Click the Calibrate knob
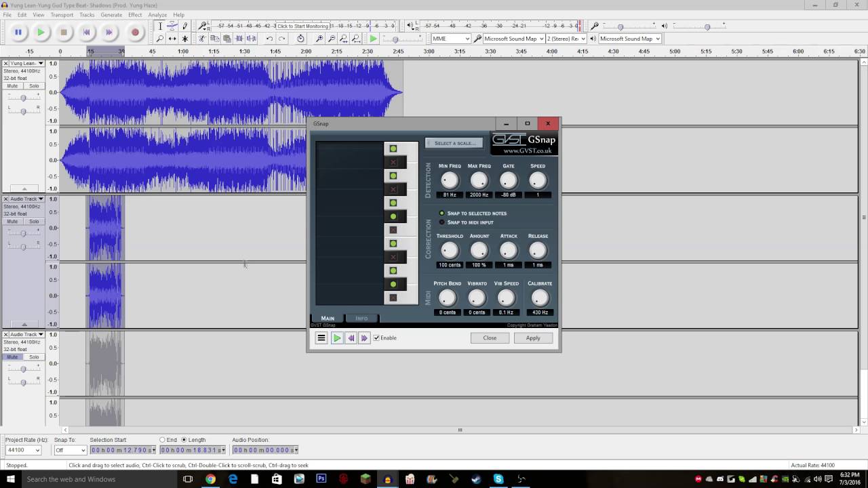This screenshot has height=488, width=868. [x=540, y=298]
